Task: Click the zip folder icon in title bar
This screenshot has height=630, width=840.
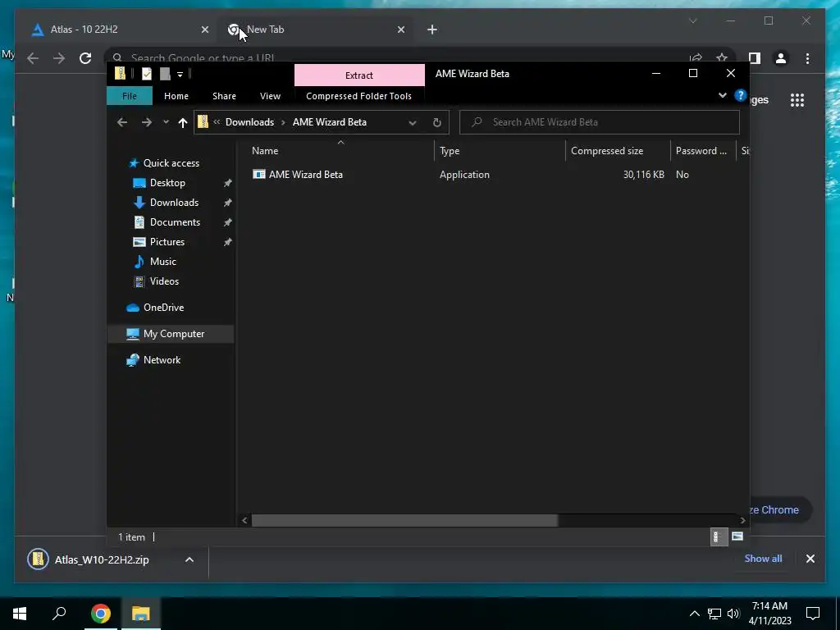Action: [120, 73]
